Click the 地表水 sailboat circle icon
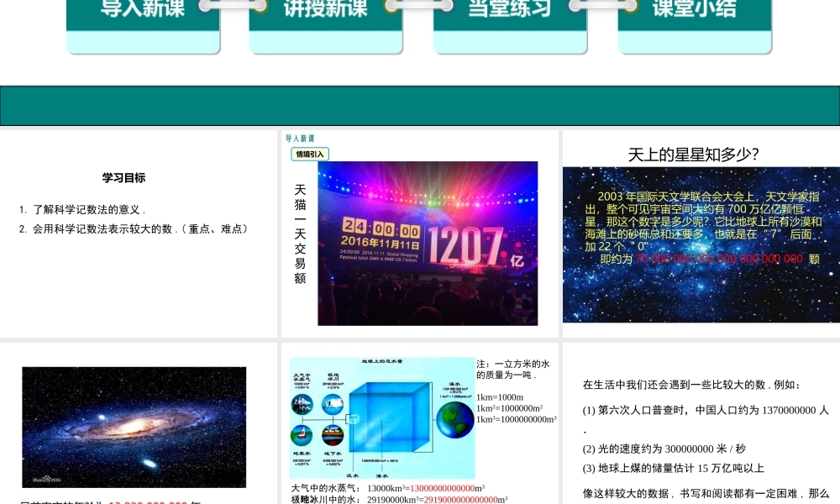This screenshot has height=504, width=840. click(x=302, y=435)
